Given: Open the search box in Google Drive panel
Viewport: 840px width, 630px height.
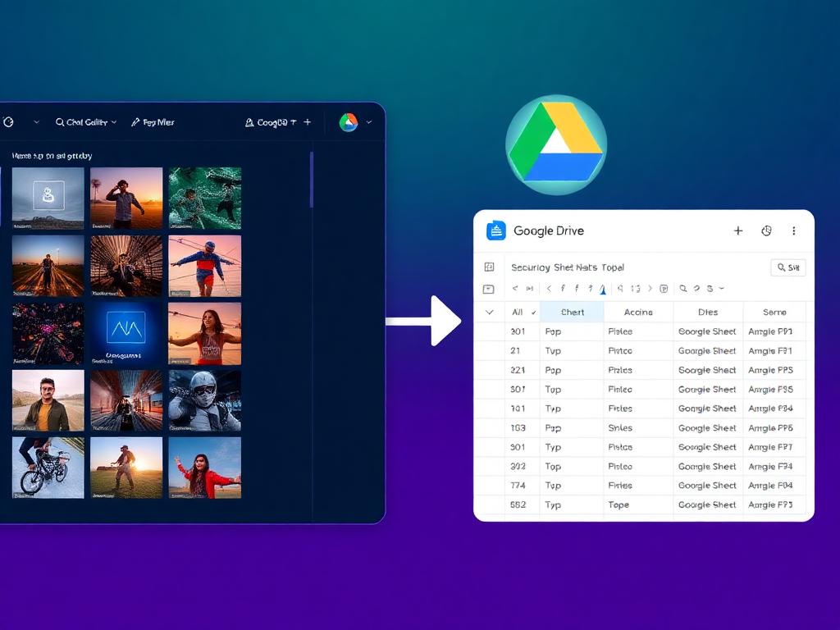Looking at the screenshot, I should 788,267.
